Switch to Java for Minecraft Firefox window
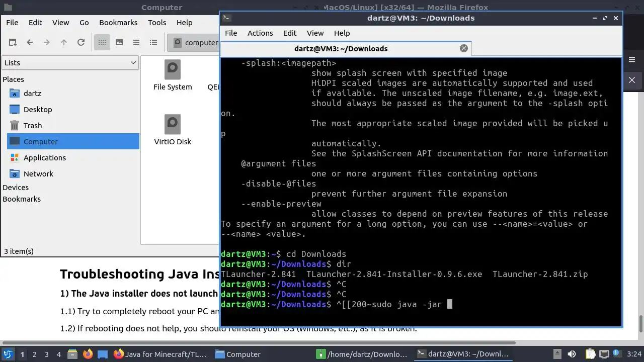The height and width of the screenshot is (362, 644). tap(160, 354)
